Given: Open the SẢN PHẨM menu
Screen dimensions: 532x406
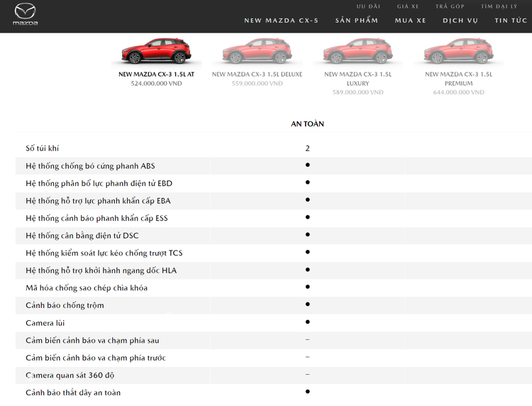Looking at the screenshot, I should coord(357,21).
